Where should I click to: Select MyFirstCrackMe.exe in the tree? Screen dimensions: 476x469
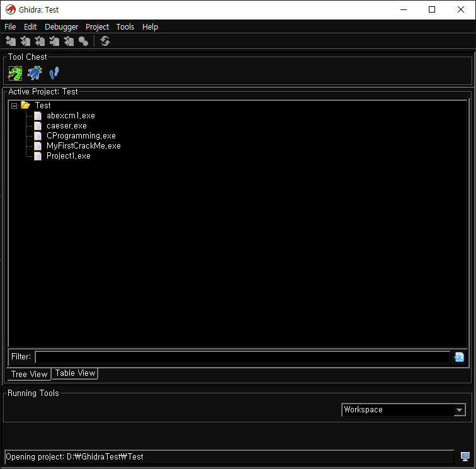pos(84,145)
